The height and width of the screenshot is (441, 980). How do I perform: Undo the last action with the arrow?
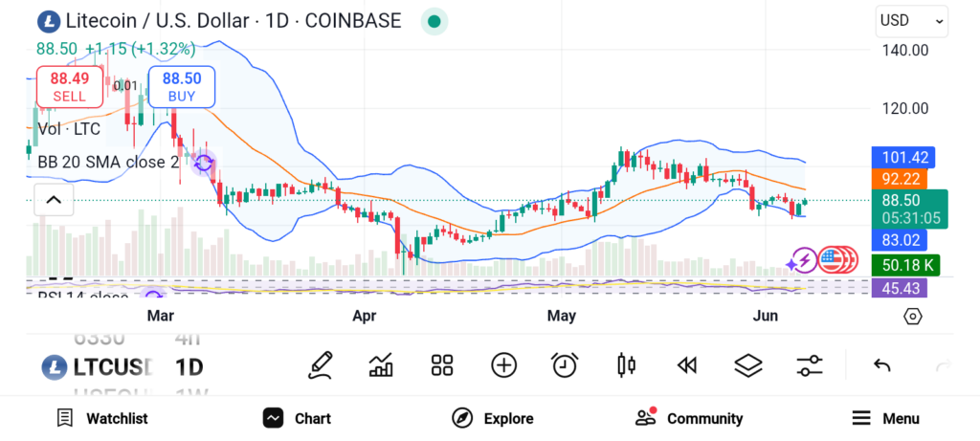click(881, 365)
